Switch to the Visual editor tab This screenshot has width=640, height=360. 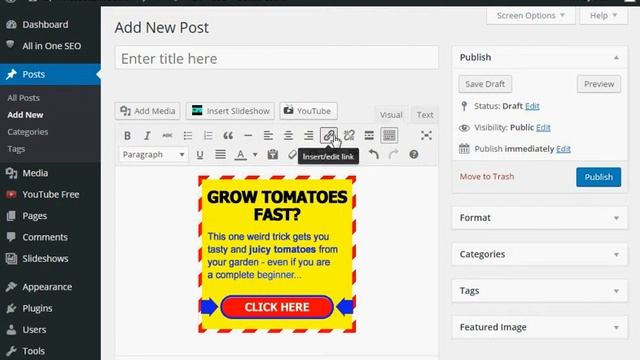pyautogui.click(x=391, y=115)
